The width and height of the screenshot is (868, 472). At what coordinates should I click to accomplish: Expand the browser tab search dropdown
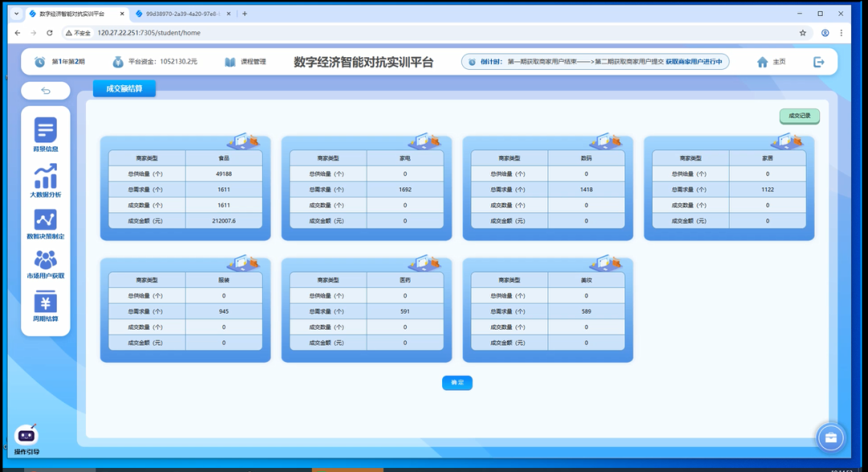click(16, 14)
